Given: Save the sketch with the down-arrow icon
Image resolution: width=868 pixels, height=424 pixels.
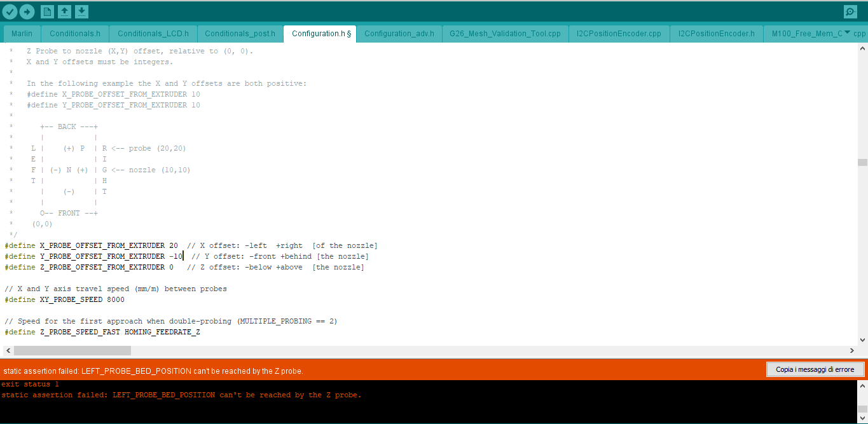Looking at the screenshot, I should (x=82, y=11).
